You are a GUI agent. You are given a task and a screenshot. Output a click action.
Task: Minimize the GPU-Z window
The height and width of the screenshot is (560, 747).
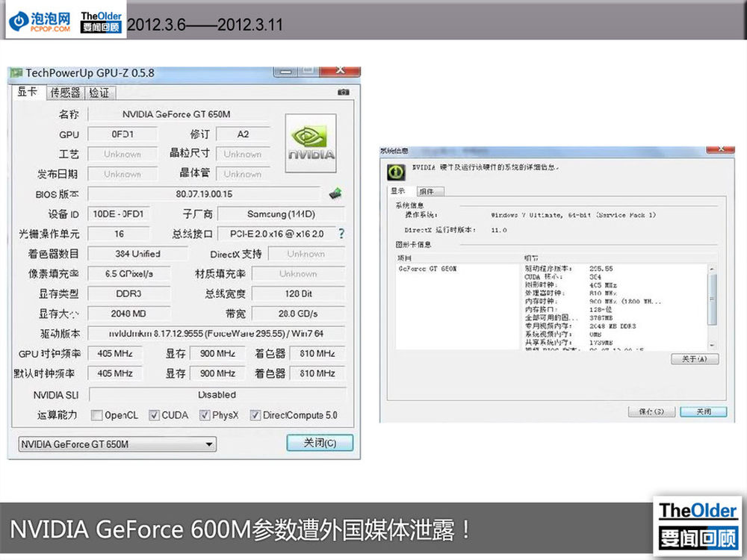tap(286, 72)
